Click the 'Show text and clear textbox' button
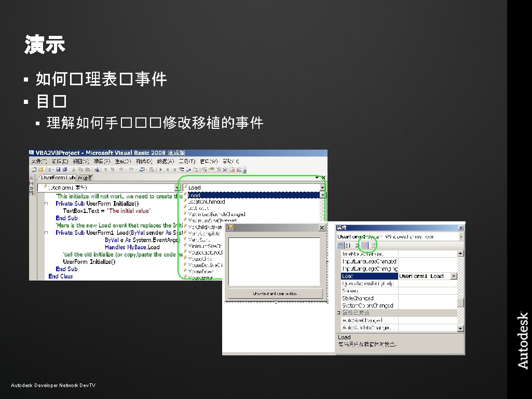Image resolution: width=532 pixels, height=399 pixels. (275, 294)
